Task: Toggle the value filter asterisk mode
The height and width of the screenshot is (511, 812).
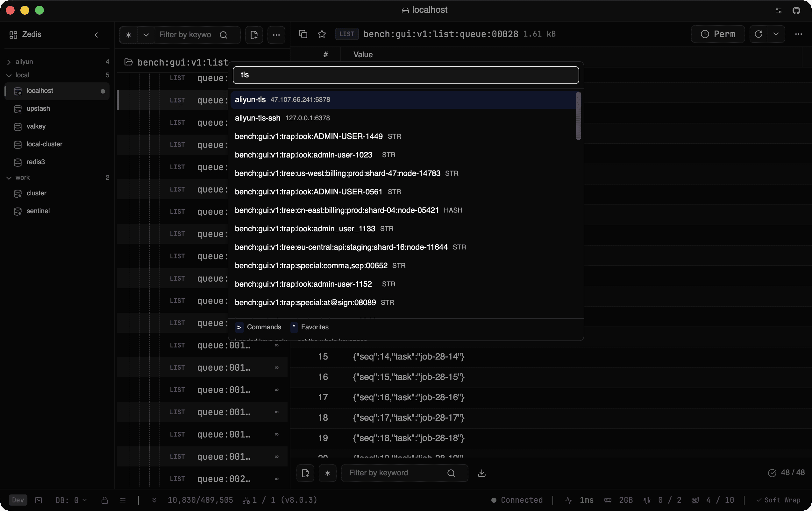Action: [327, 473]
